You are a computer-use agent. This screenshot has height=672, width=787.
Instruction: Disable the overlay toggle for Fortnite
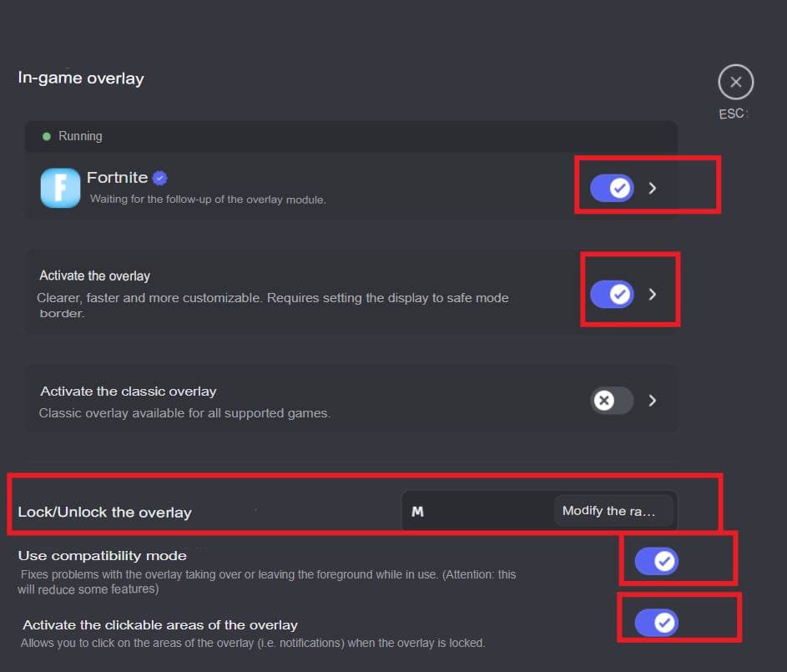coord(612,189)
